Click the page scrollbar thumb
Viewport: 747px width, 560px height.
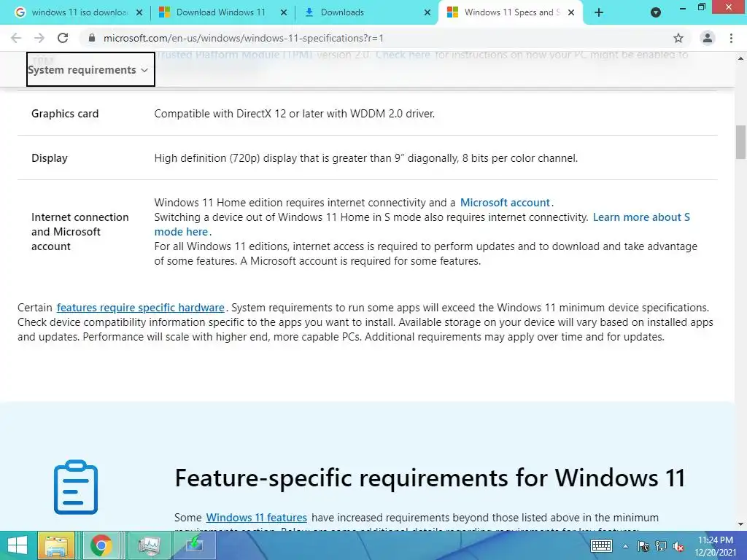[x=740, y=142]
